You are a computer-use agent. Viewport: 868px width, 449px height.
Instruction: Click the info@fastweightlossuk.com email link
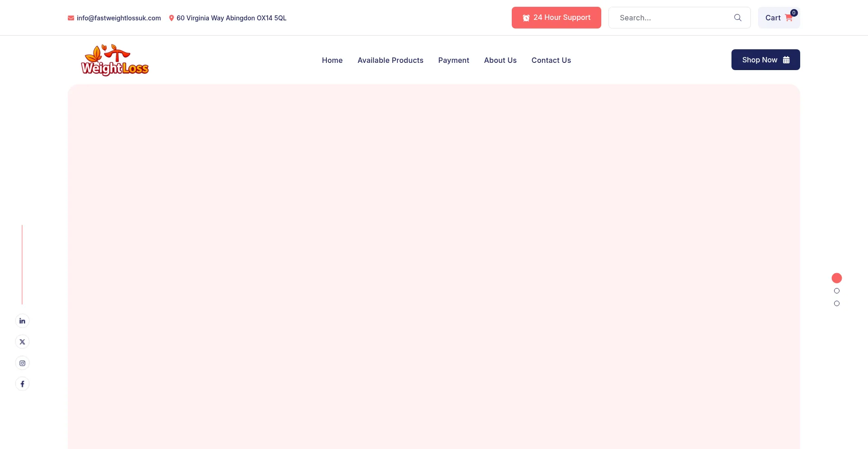(118, 18)
